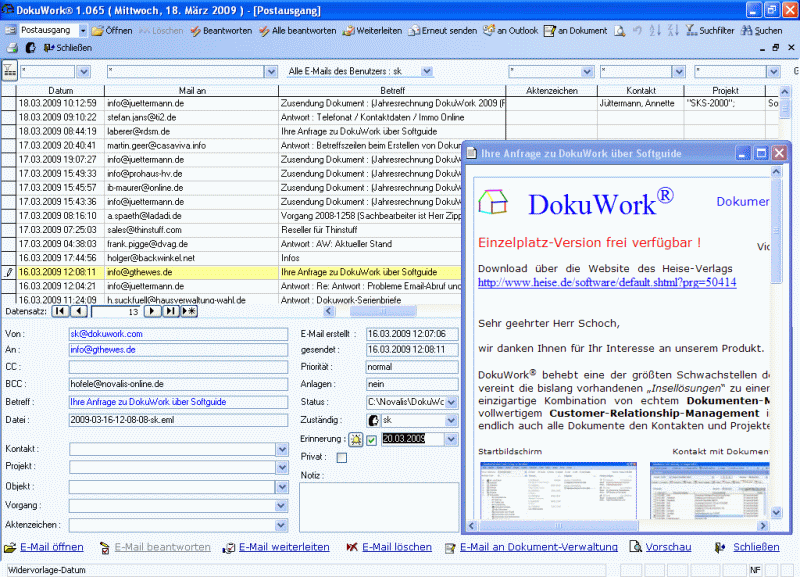Expand the Kontakt column filter dropdown
The image size is (800, 577).
pyautogui.click(x=679, y=71)
